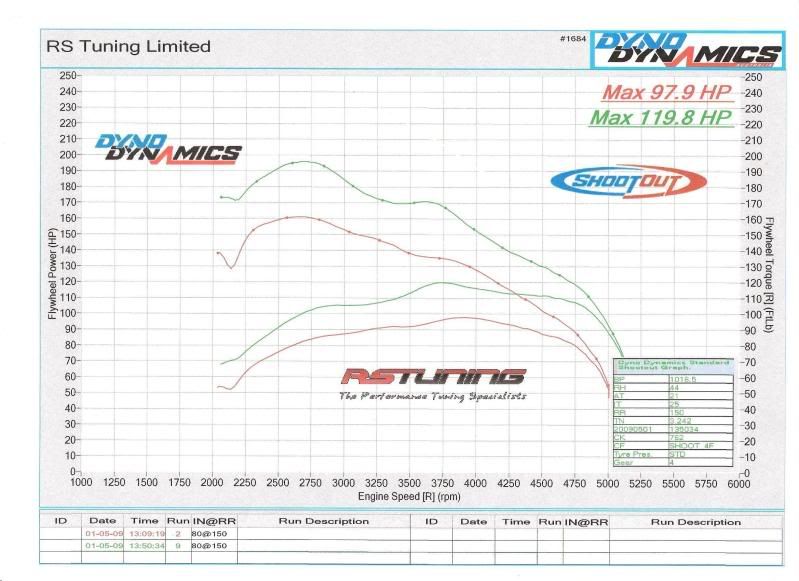The width and height of the screenshot is (799, 581).
Task: Click the BP value 1016.5 in the info table
Action: tap(682, 379)
